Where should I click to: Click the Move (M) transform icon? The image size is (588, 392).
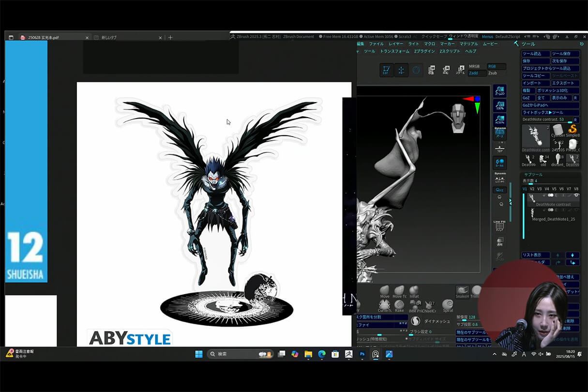click(431, 70)
